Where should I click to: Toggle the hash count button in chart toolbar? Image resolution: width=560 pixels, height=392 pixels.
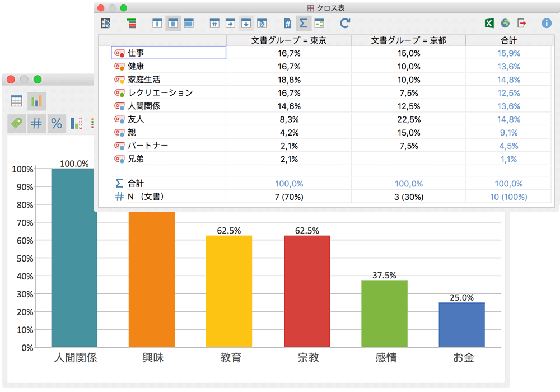point(36,124)
